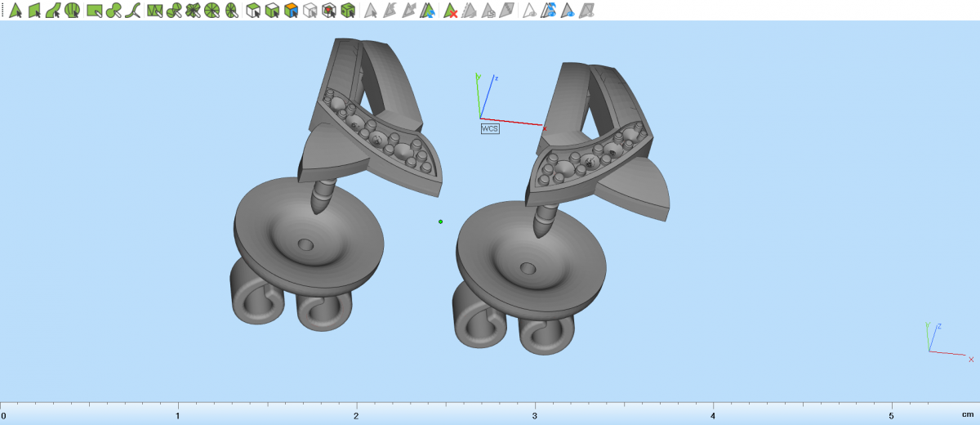Click the small green point marker

point(440,221)
